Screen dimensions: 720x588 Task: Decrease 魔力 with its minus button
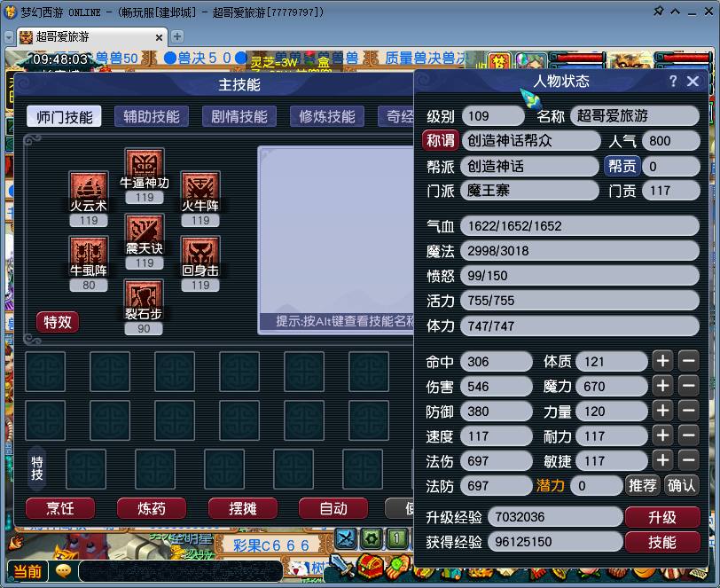688,386
